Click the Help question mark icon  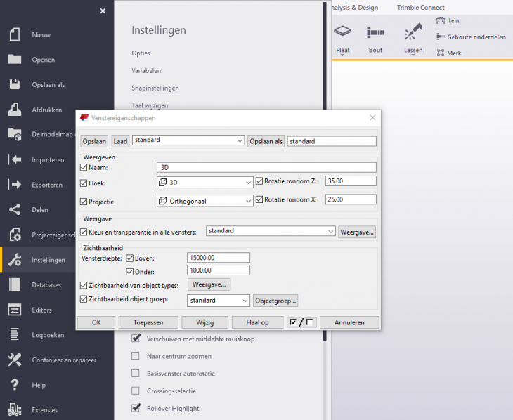coord(15,385)
